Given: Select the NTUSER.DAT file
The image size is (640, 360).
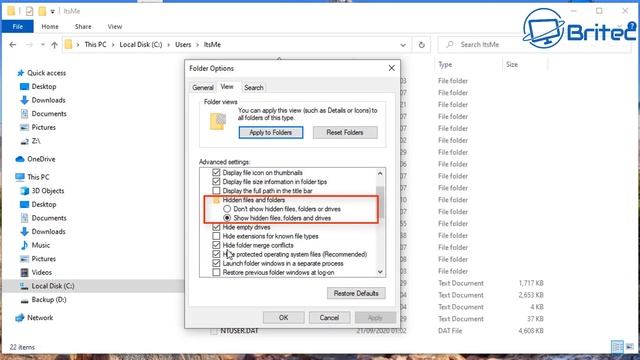Looking at the screenshot, I should coord(240,331).
